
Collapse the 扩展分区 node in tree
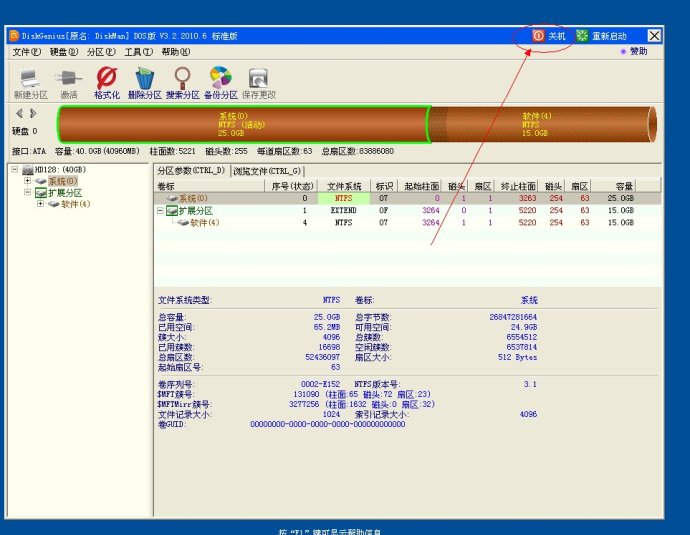(x=28, y=192)
